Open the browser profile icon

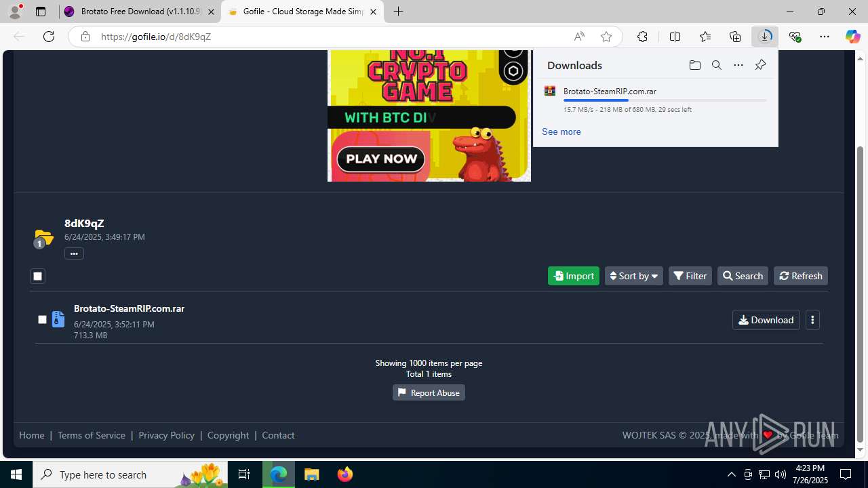15,12
